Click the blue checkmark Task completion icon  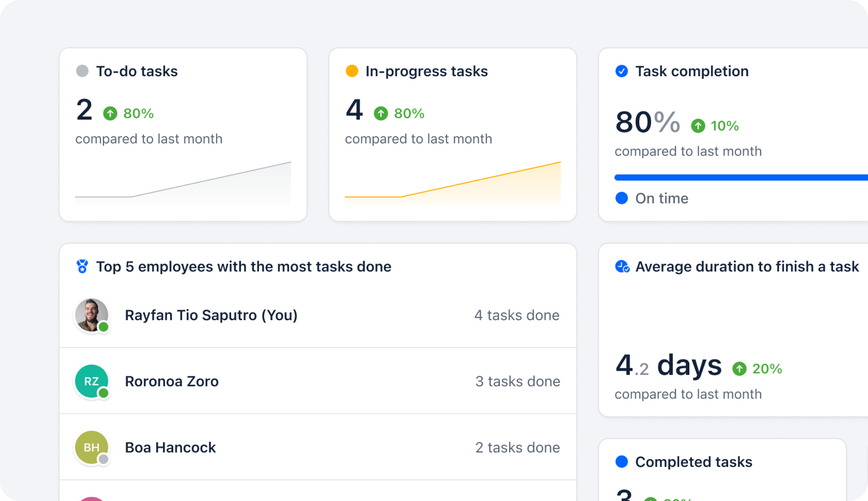(621, 71)
